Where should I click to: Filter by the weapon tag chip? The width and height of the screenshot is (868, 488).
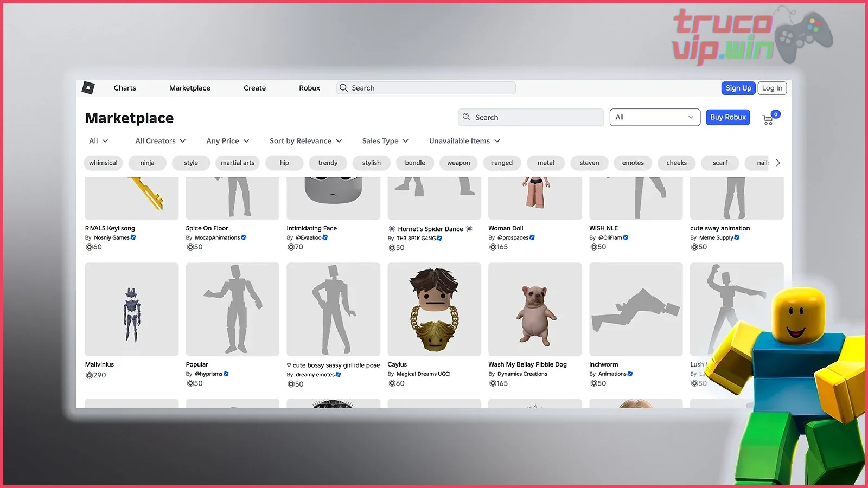coord(458,163)
